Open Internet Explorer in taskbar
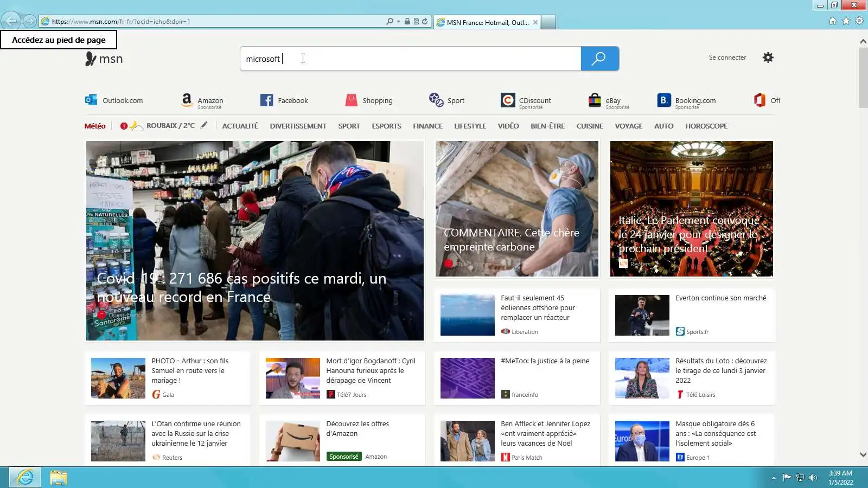The width and height of the screenshot is (868, 488). pos(25,477)
